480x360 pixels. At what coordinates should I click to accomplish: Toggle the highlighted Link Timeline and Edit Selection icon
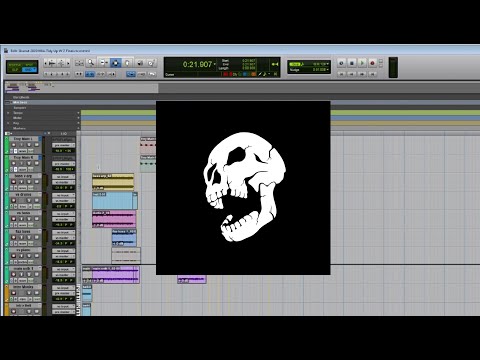click(x=90, y=74)
